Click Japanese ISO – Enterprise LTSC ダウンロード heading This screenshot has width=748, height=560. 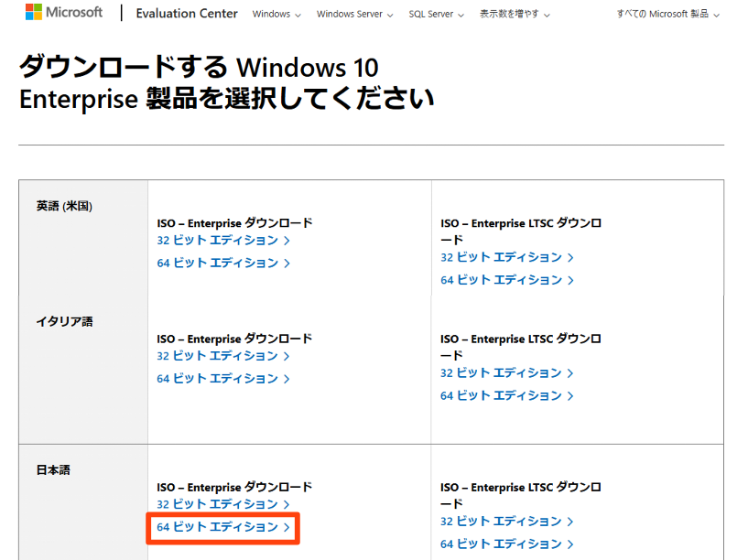click(x=521, y=495)
